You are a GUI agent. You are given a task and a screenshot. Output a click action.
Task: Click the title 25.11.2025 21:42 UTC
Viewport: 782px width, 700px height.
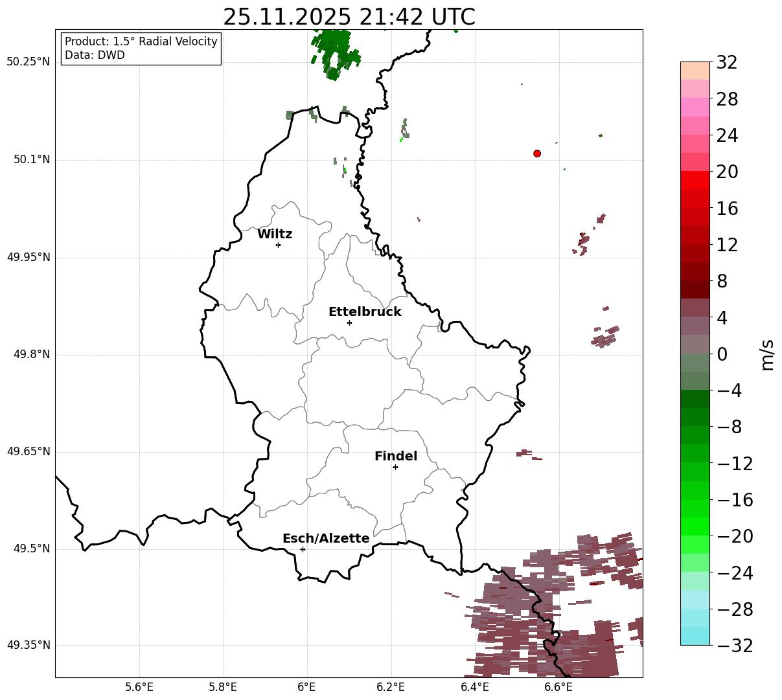pos(349,17)
